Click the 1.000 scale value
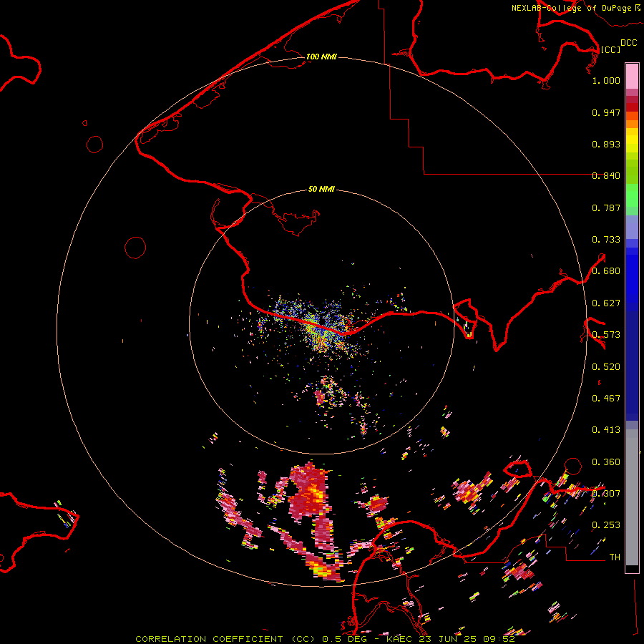 [x=606, y=80]
